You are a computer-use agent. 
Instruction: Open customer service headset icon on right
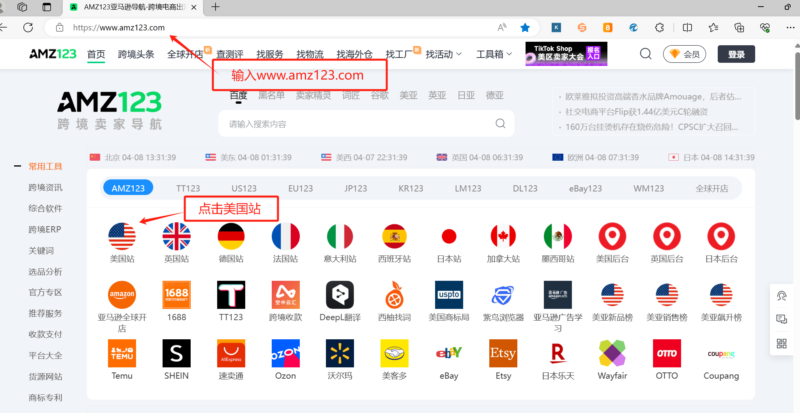point(782,296)
